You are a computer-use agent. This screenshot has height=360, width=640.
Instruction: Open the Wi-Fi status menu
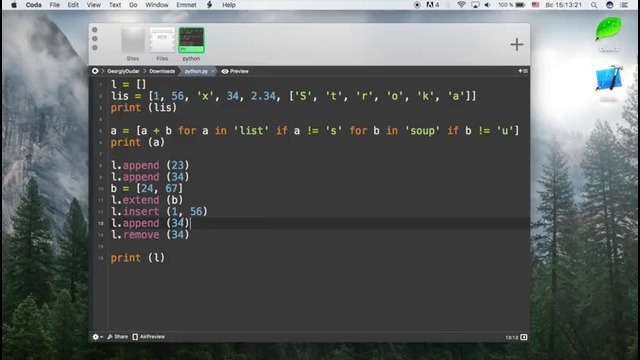pos(461,5)
